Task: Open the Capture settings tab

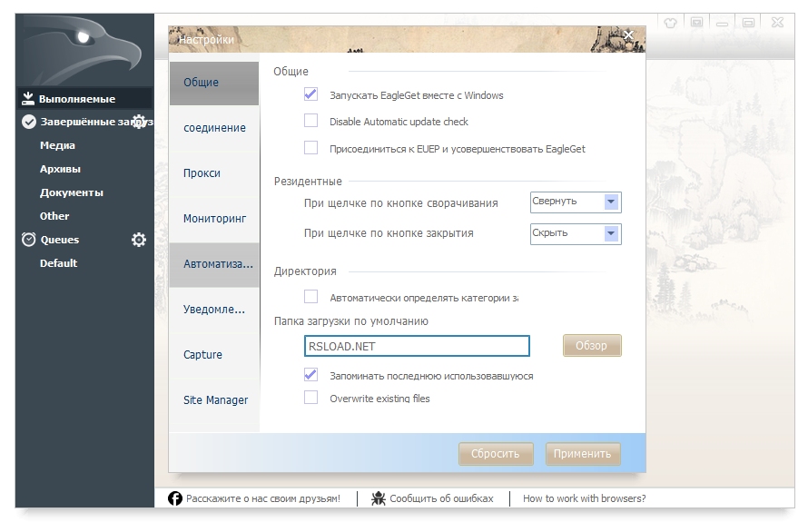Action: (214, 355)
